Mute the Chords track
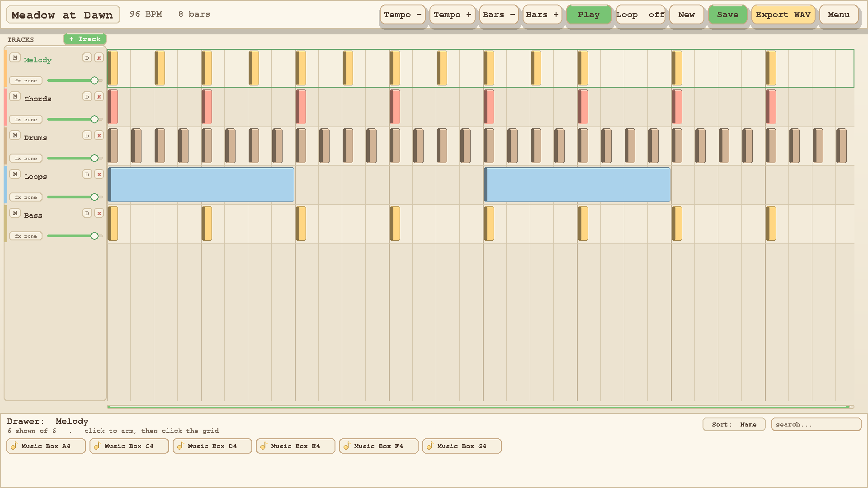 tap(15, 97)
